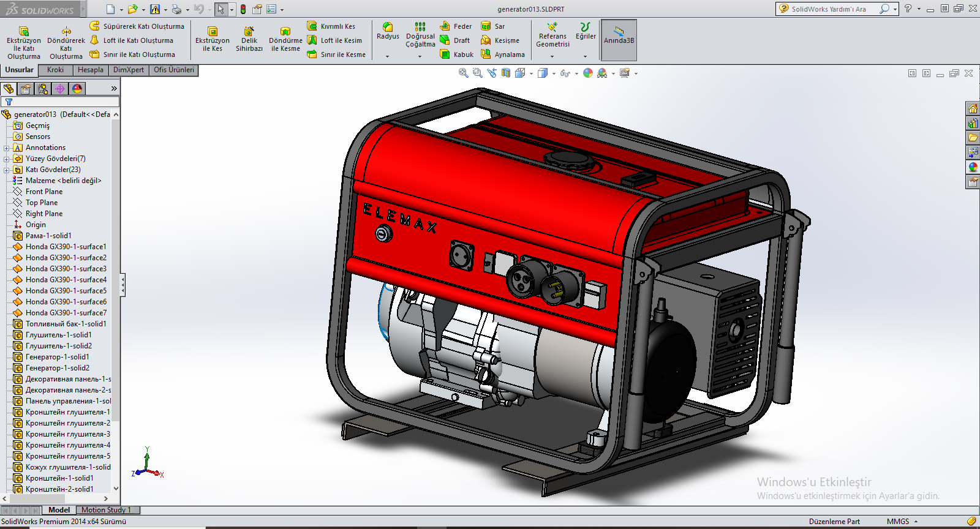Screen dimensions: 980x529
Task: Click the SolidWorks help search field
Action: tap(829, 9)
